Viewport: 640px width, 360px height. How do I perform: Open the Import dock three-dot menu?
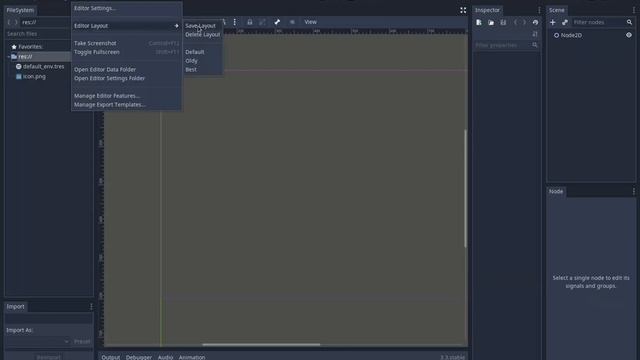(91, 307)
